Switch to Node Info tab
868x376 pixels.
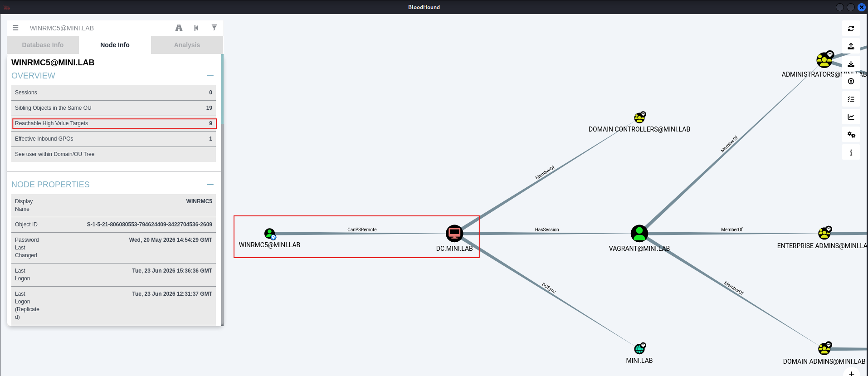[x=115, y=45]
